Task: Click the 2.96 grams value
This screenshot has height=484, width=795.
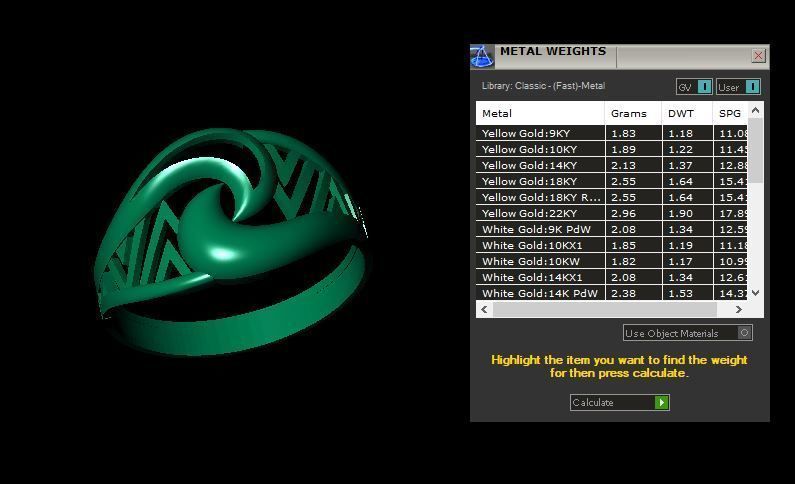Action: 623,213
